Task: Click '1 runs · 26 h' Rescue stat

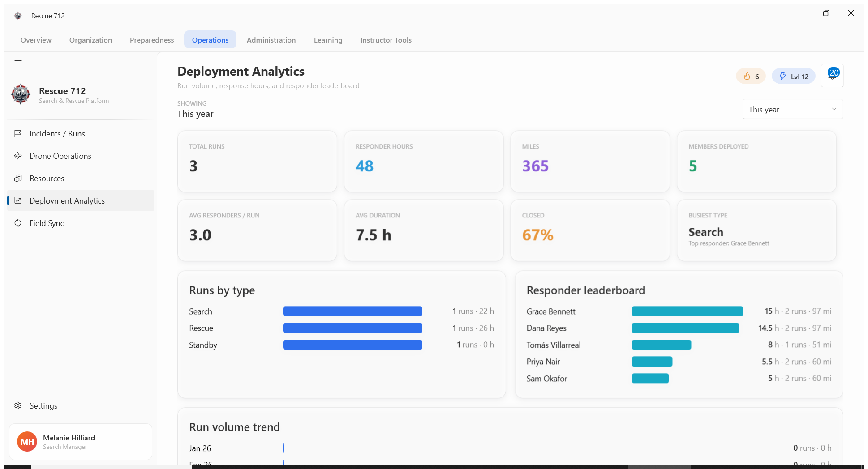Action: (473, 328)
